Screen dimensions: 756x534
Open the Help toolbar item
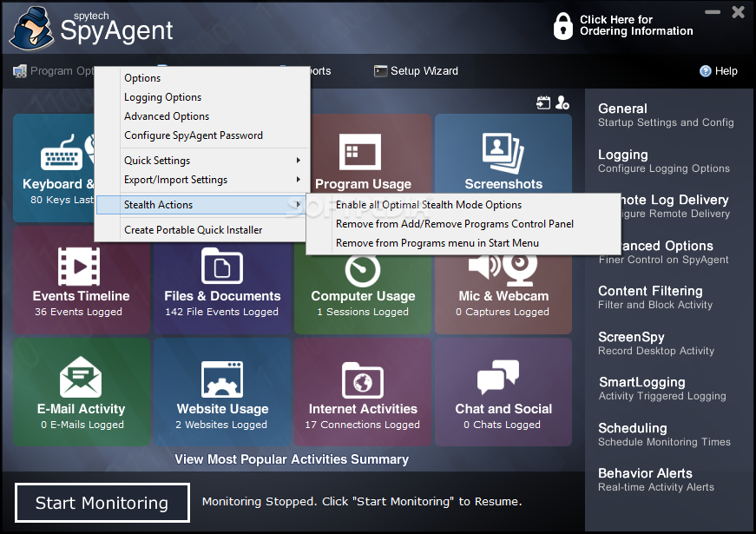pos(719,71)
